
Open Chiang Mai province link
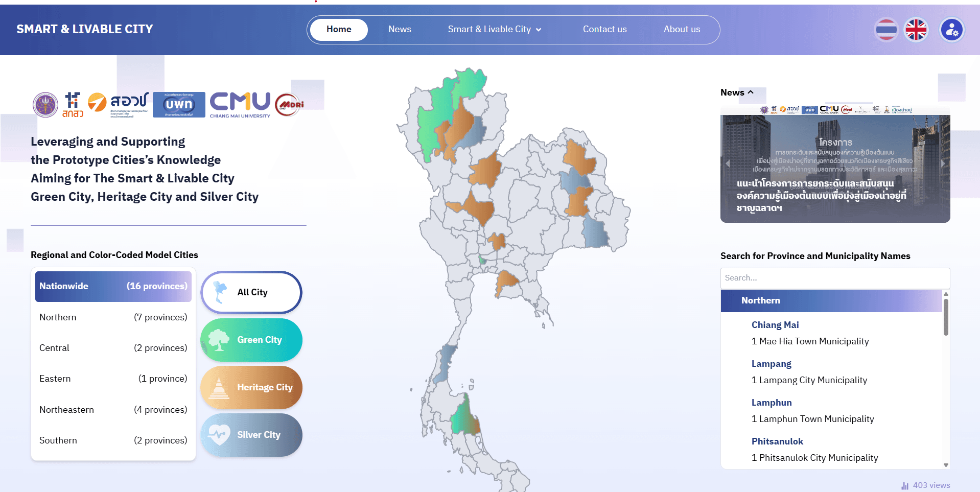click(775, 325)
